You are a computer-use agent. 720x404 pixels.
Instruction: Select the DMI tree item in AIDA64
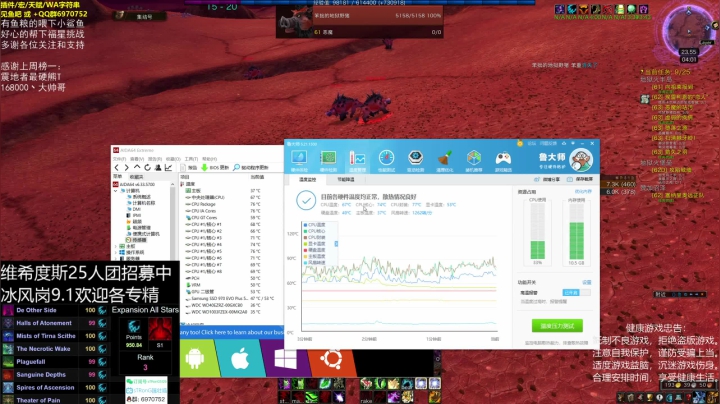pos(136,209)
